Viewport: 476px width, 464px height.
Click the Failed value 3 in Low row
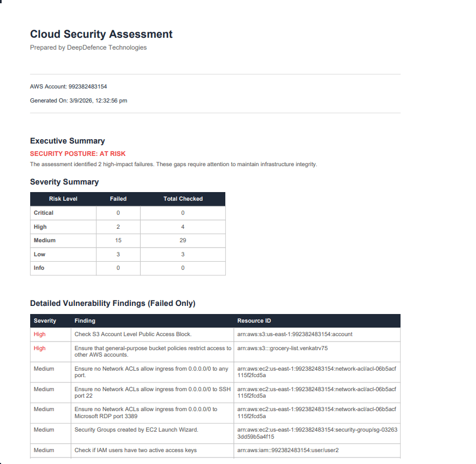pos(118,254)
